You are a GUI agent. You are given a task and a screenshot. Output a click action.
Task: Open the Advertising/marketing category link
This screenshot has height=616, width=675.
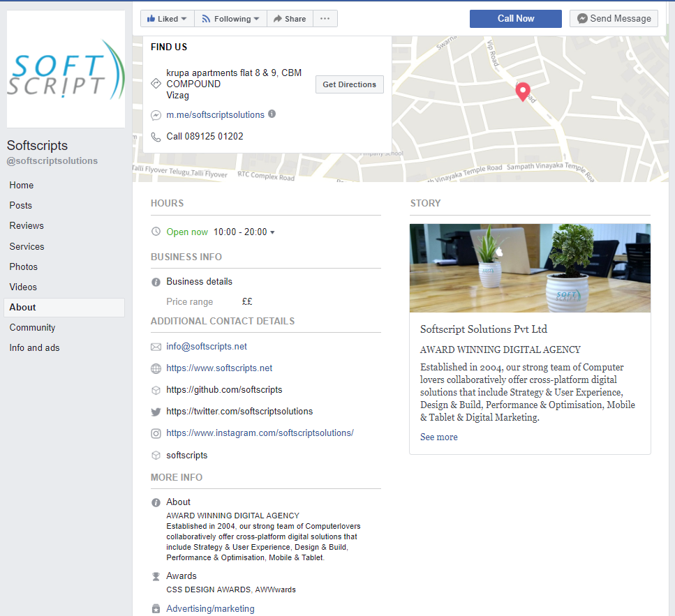coord(211,609)
